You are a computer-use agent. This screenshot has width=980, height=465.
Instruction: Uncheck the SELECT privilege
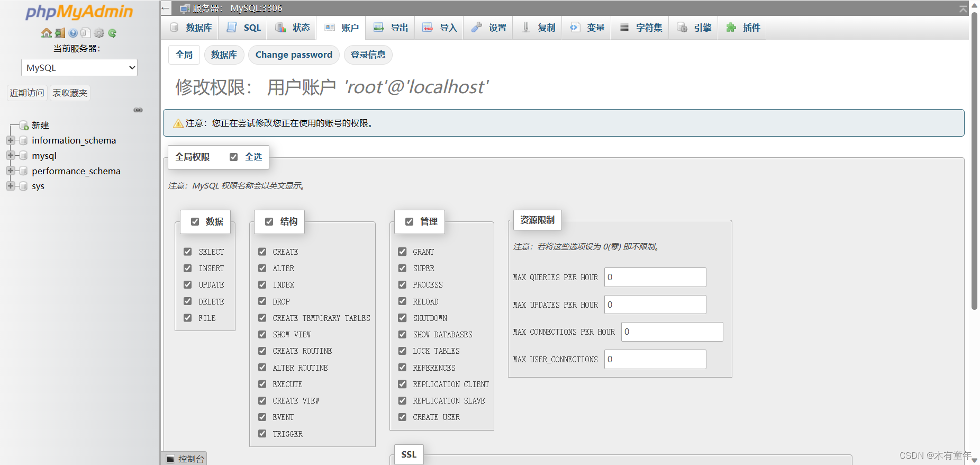(x=187, y=252)
